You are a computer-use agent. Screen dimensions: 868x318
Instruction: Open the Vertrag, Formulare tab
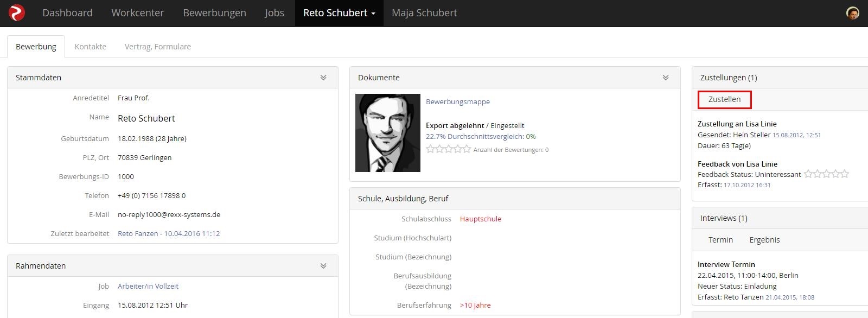click(158, 47)
